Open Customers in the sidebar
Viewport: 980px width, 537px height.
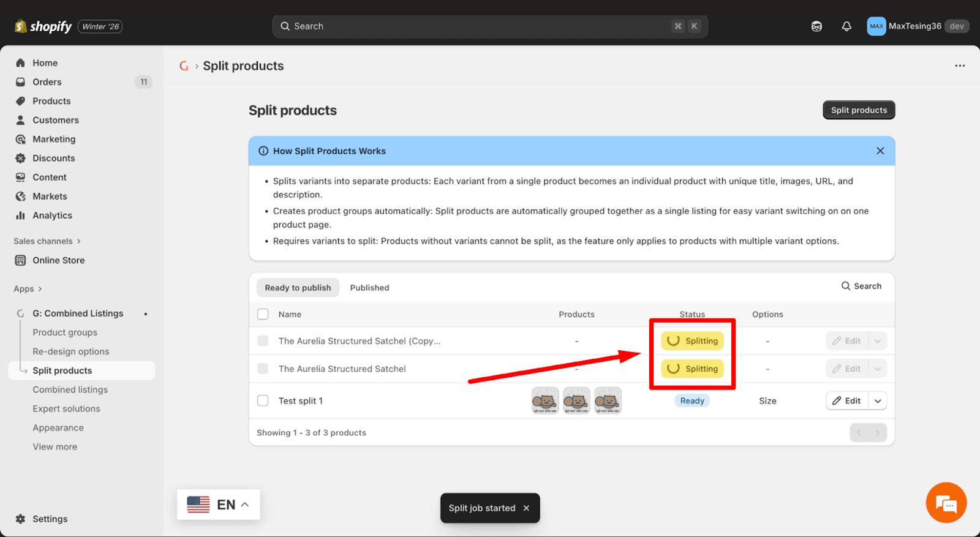tap(56, 120)
